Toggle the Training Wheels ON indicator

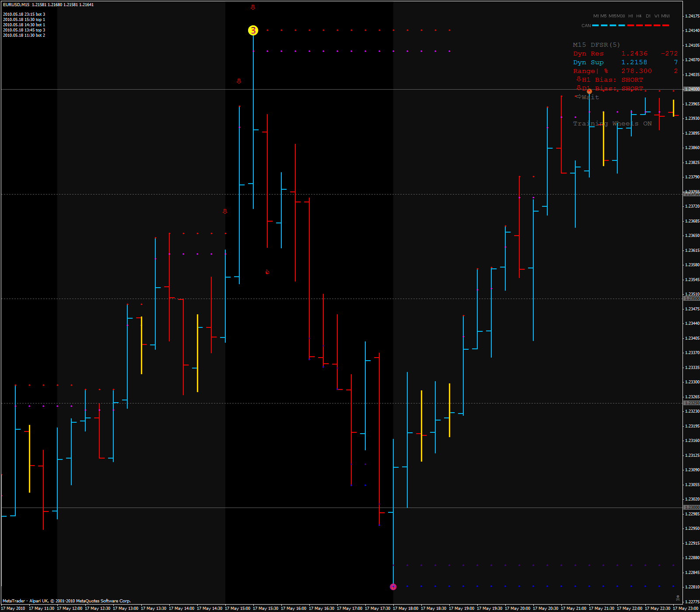[611, 124]
